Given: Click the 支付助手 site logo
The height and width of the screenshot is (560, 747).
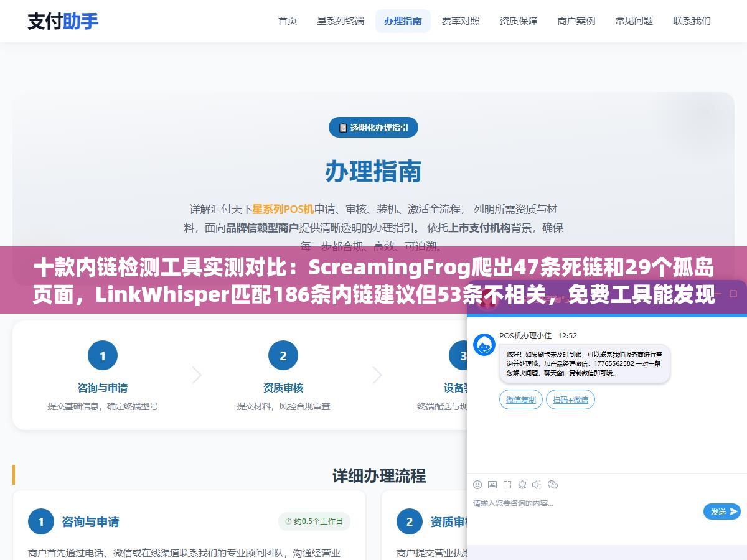Looking at the screenshot, I should coord(63,21).
